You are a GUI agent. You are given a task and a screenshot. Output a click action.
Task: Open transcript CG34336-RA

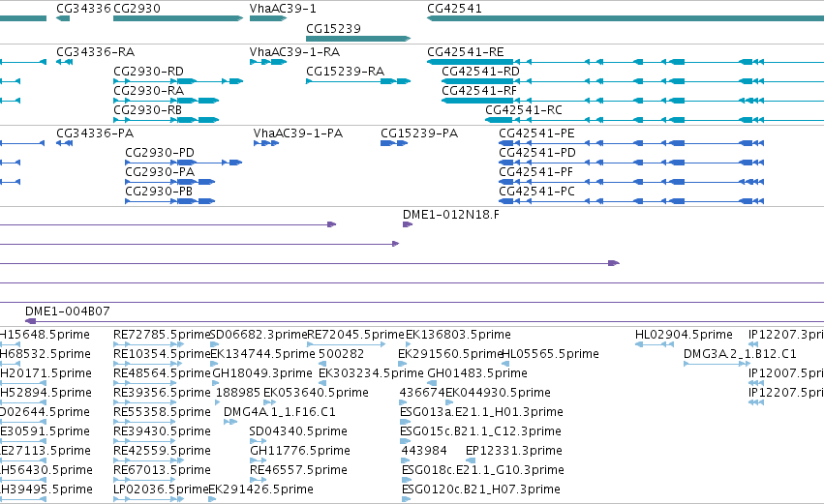95,52
